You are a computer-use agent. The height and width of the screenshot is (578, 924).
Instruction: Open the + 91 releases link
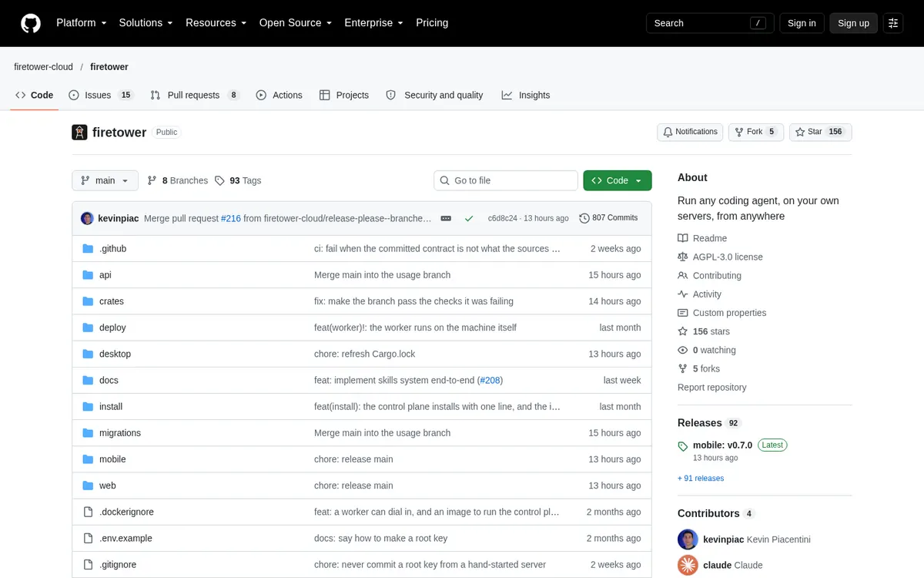701,479
